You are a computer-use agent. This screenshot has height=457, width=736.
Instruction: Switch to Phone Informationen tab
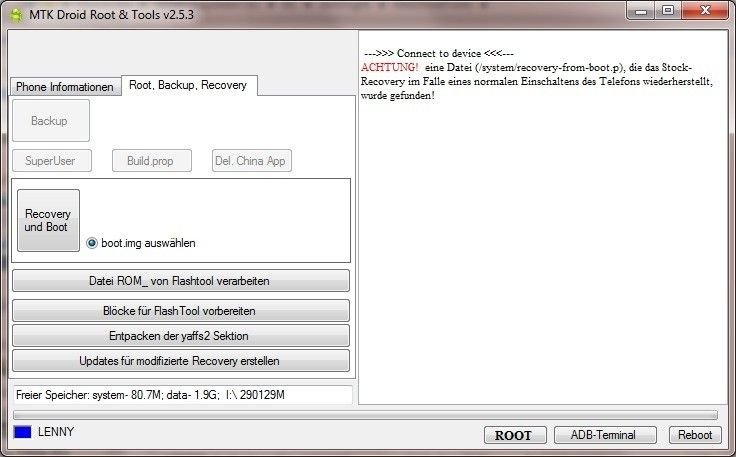click(65, 87)
